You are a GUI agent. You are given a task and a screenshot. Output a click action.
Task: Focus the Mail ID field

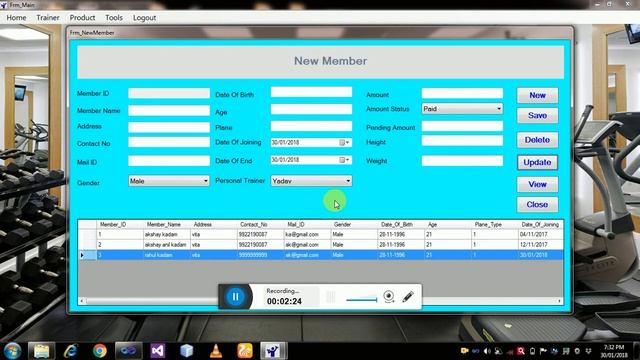point(169,161)
